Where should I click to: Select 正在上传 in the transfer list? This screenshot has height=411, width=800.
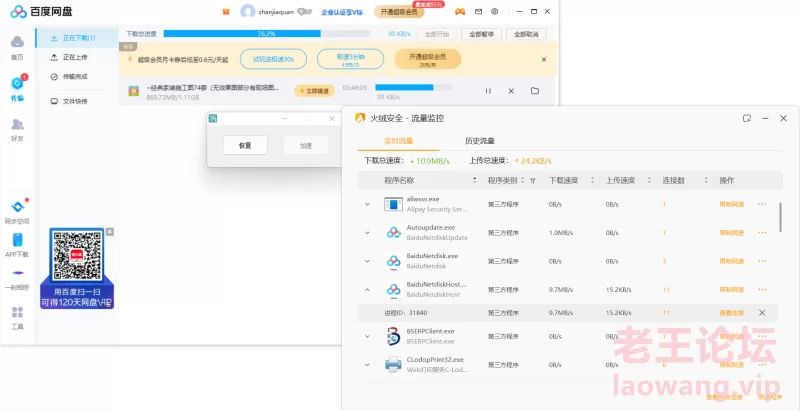[x=77, y=58]
